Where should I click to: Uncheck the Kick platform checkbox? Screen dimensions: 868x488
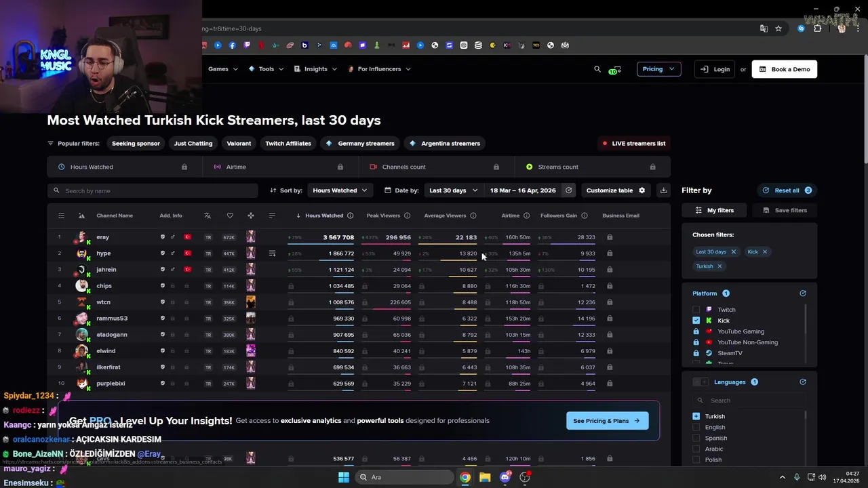[696, 321]
